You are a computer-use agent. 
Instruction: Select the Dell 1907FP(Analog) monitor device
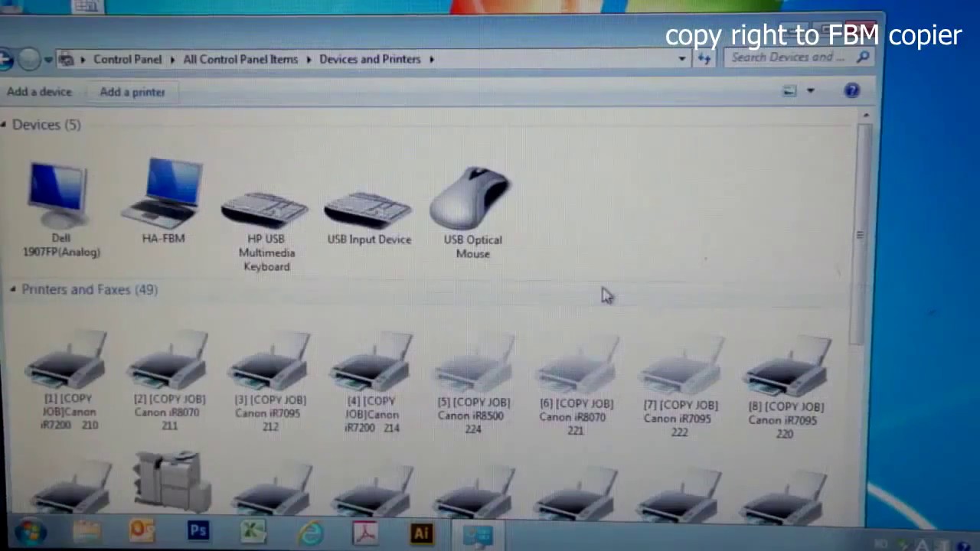tap(60, 208)
